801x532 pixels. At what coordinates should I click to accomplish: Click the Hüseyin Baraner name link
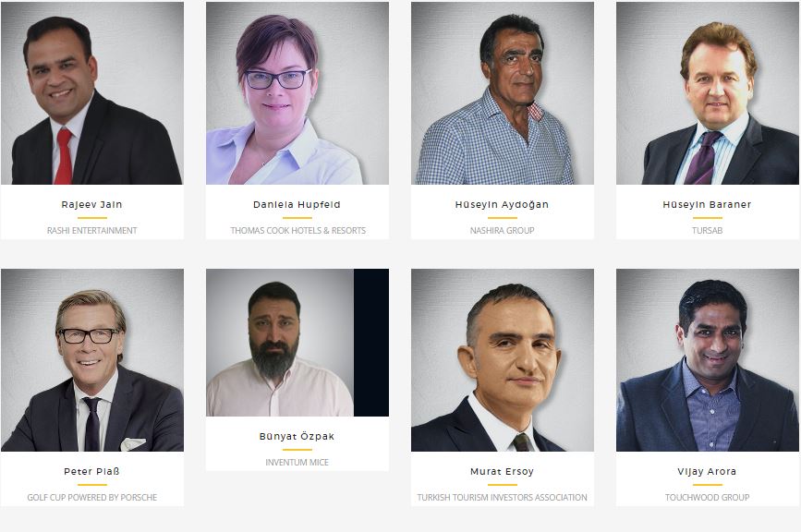coord(707,205)
